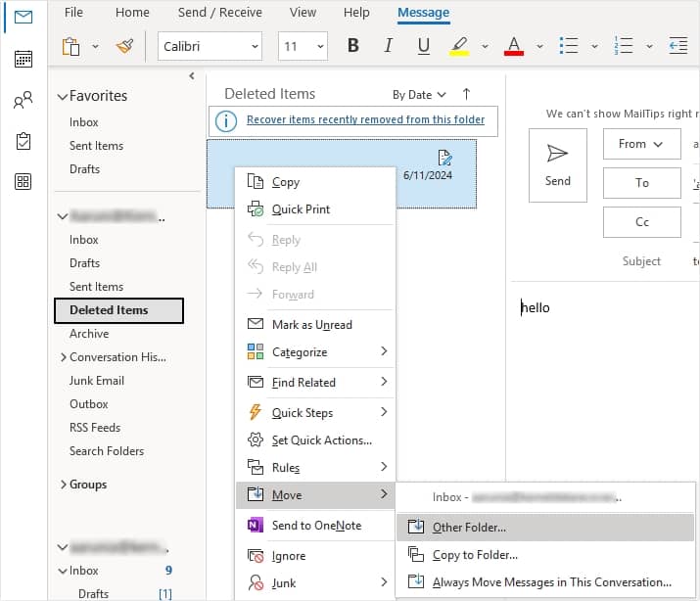The width and height of the screenshot is (700, 601).
Task: Choose Send to OneNote entry
Action: click(315, 526)
